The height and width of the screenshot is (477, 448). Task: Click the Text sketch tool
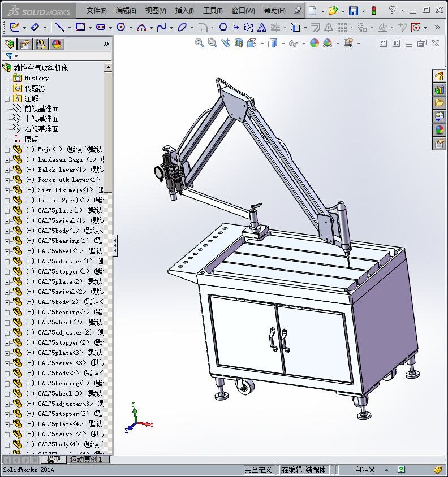[x=261, y=27]
